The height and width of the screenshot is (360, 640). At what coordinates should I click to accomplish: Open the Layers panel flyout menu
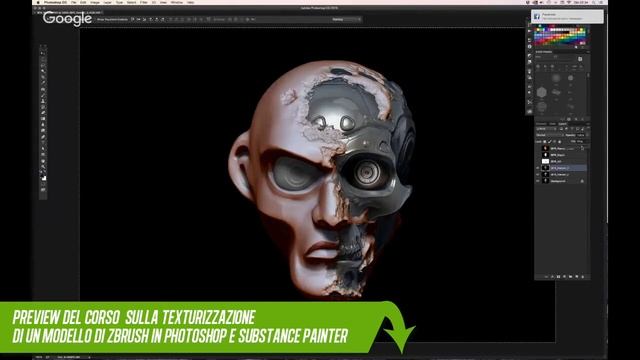(x=588, y=124)
